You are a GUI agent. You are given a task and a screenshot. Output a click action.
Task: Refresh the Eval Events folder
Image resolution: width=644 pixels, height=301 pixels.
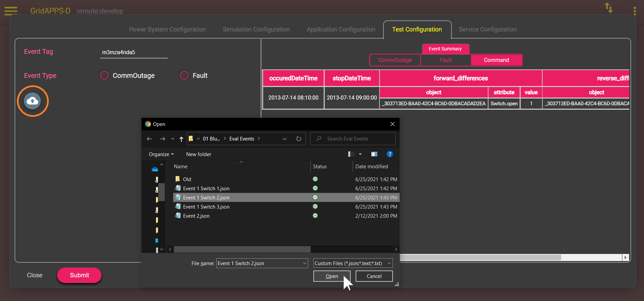[299, 139]
